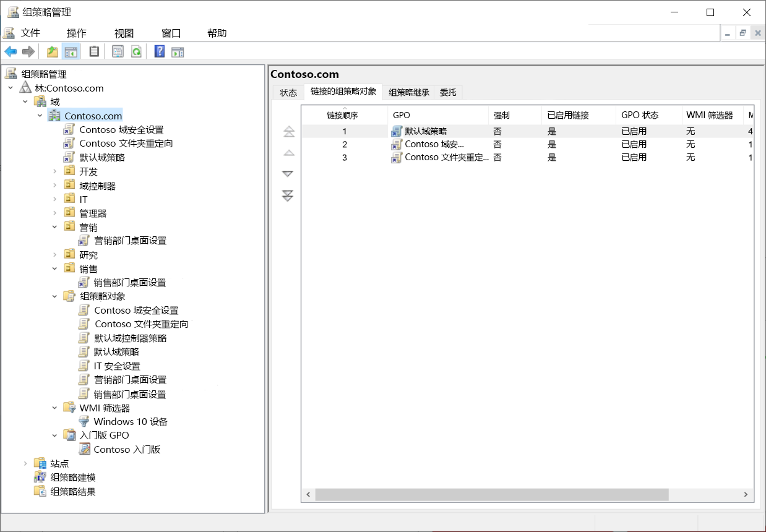Screen dimensions: 766x532
Task: Open the Help question mark icon
Action: tap(159, 52)
